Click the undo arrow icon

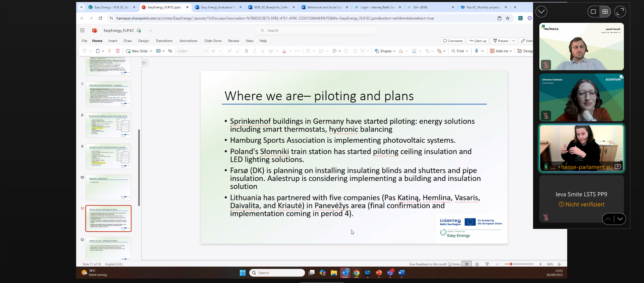pyautogui.click(x=85, y=51)
